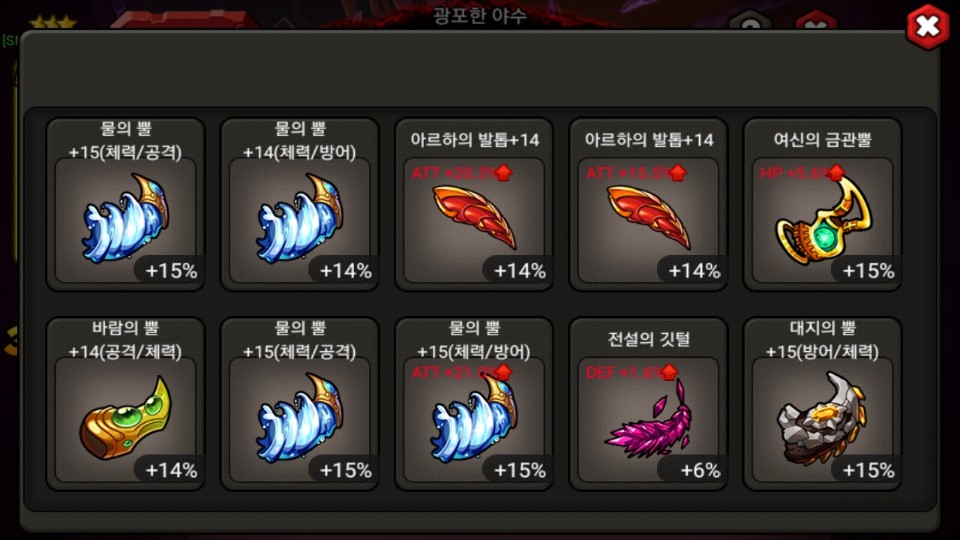Click the 바람의 뿔 +14(공격/체력) title
The height and width of the screenshot is (540, 960).
click(x=126, y=340)
